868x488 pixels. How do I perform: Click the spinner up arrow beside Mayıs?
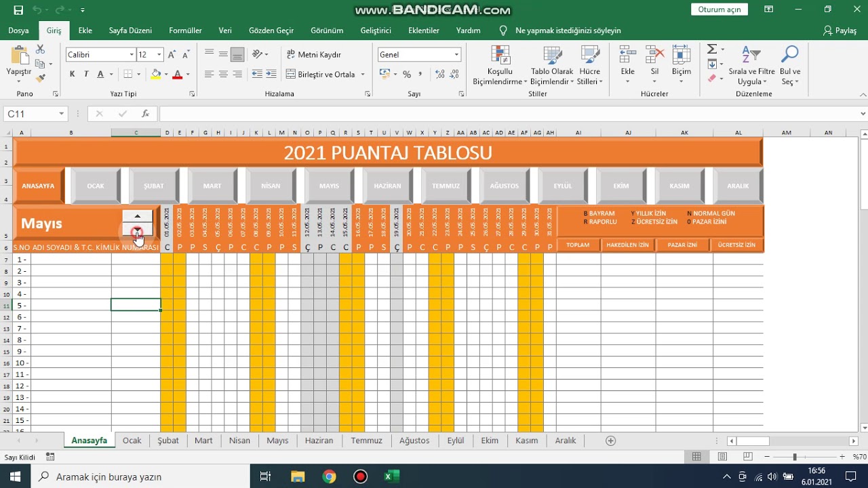click(x=138, y=216)
